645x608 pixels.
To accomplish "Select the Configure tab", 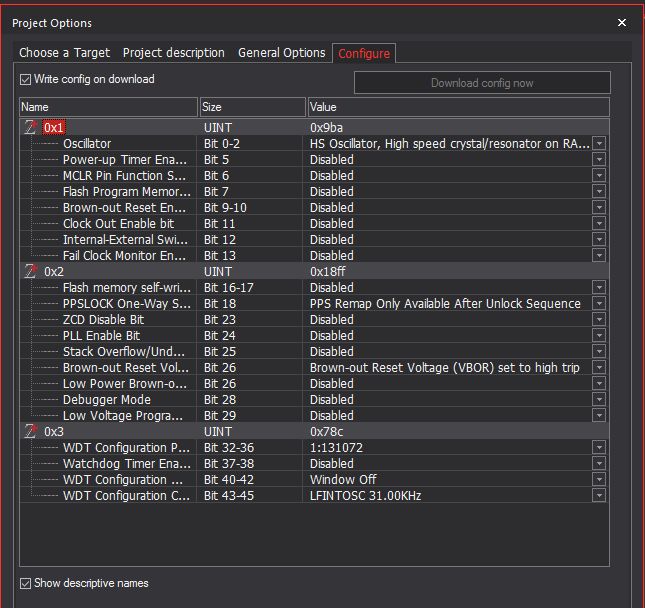I will point(364,53).
